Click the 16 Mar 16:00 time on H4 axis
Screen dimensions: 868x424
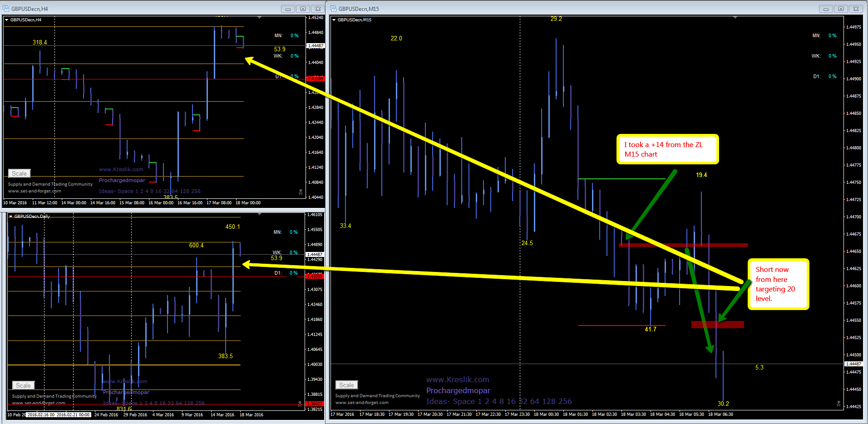[x=190, y=202]
